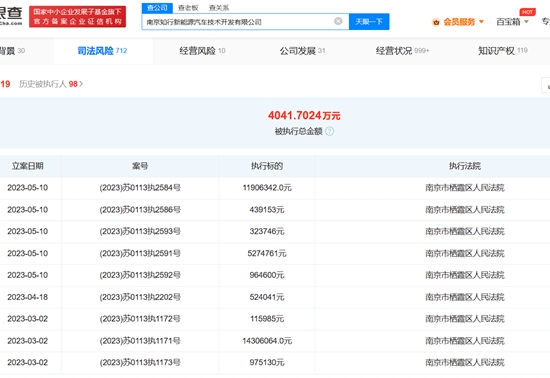This screenshot has height=378, width=550.
Task: Click the 立案日期 column header
Action: [x=28, y=166]
